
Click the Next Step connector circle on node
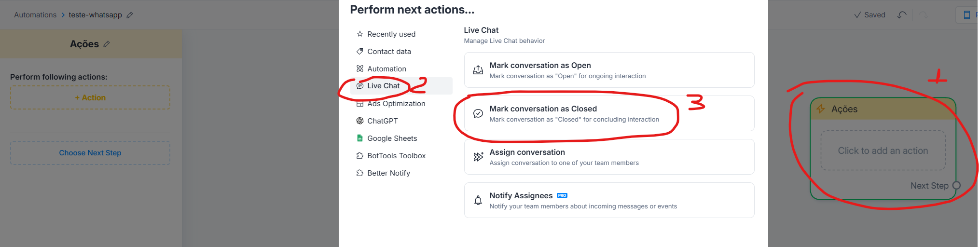pos(956,185)
